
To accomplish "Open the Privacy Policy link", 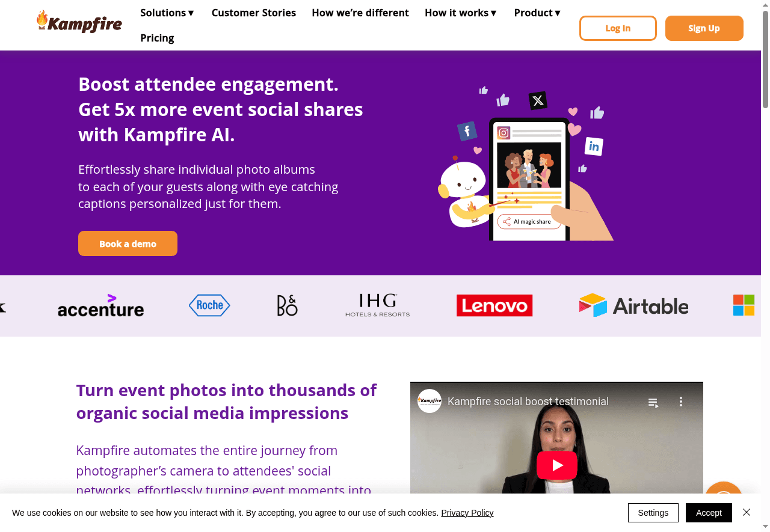I will point(467,513).
